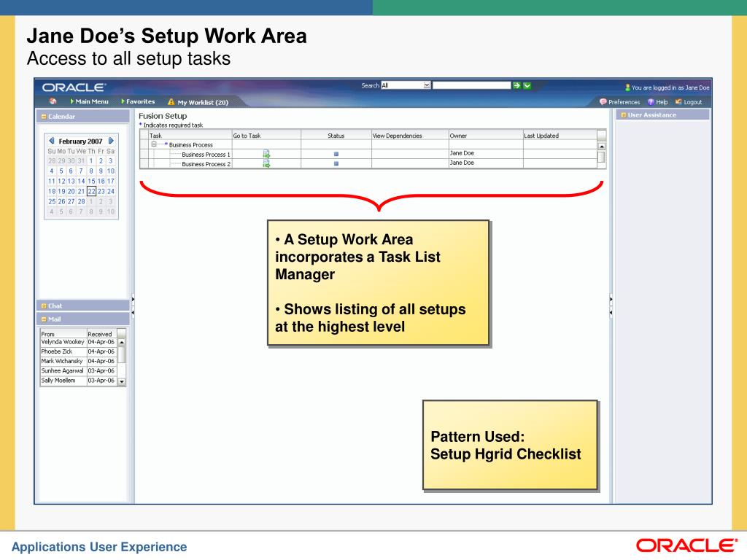Viewport: 747px width, 560px height.
Task: Run the search with the green arrow button
Action: [x=516, y=85]
